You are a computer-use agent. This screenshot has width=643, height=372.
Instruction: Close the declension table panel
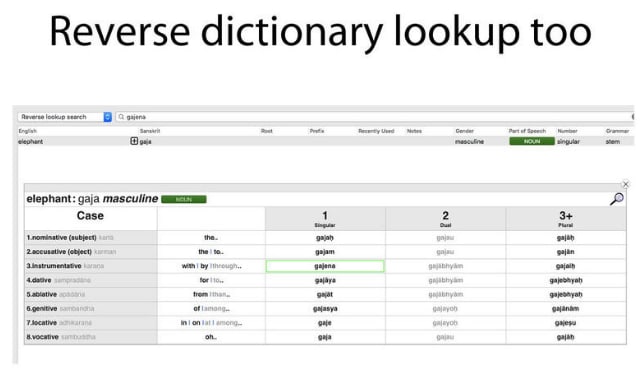pos(626,184)
